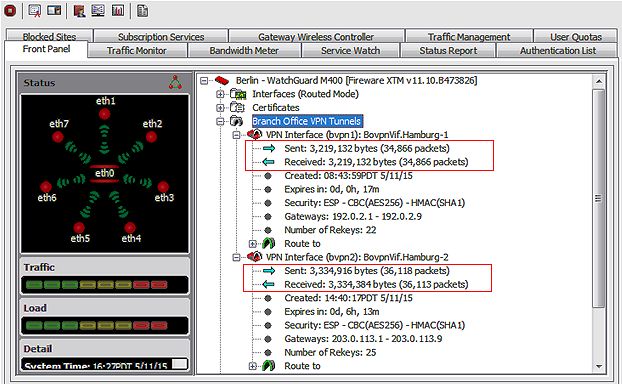Click the eth6 interface node
622x384 pixels.
coord(46,186)
